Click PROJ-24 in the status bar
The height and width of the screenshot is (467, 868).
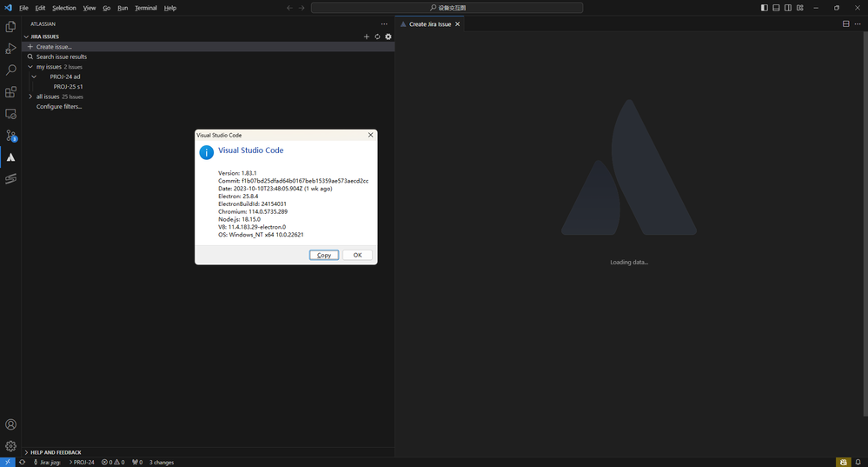point(82,462)
